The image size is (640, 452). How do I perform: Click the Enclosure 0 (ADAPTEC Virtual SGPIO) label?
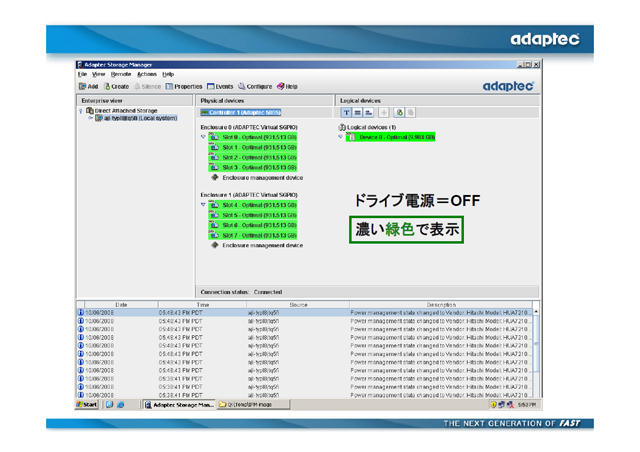pyautogui.click(x=249, y=127)
